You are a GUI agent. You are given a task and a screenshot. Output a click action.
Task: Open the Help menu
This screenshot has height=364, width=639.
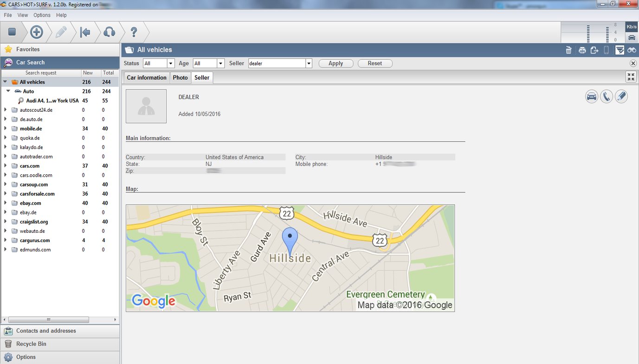pyautogui.click(x=61, y=15)
